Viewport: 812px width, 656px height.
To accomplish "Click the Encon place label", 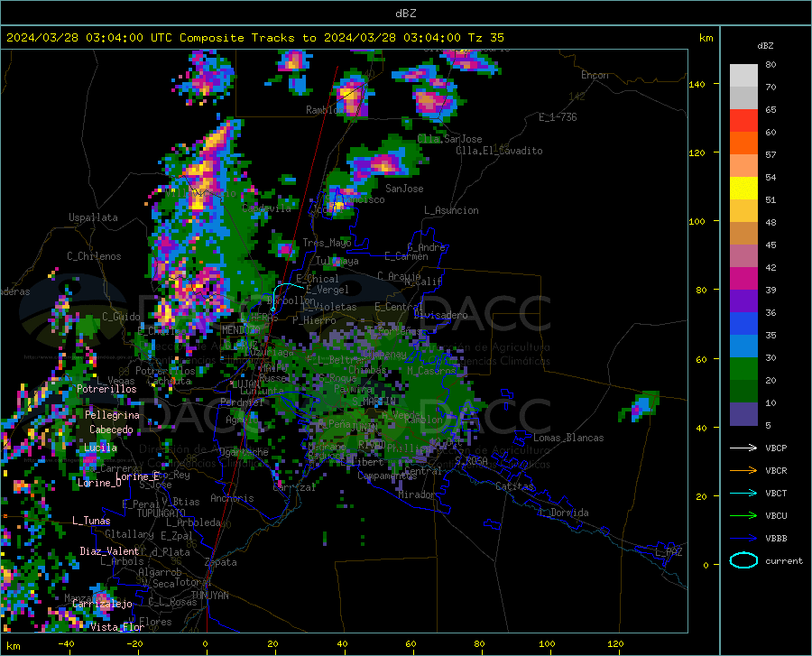I will coord(595,75).
